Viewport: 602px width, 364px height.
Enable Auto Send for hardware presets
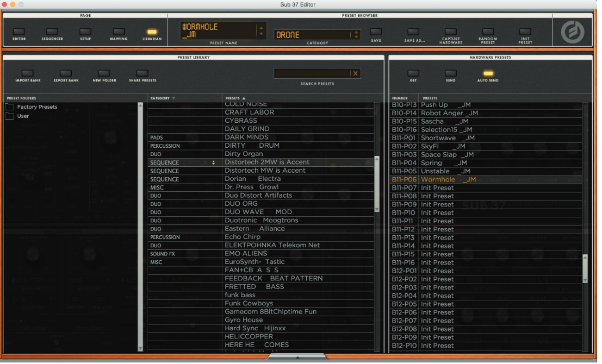(x=487, y=74)
